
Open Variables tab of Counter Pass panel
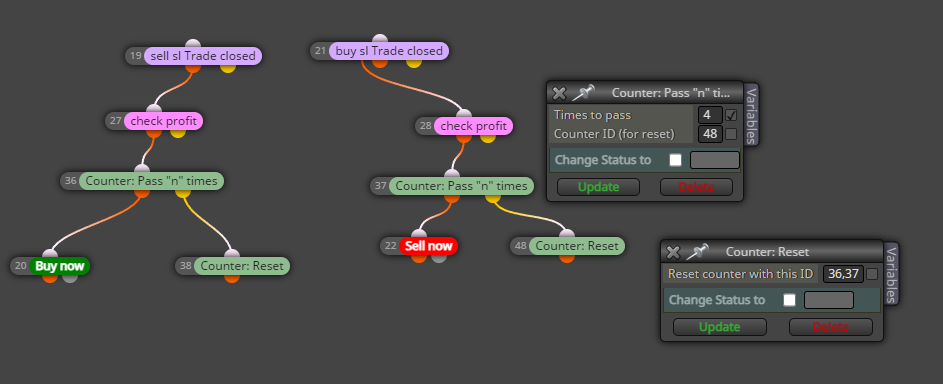pyautogui.click(x=751, y=114)
